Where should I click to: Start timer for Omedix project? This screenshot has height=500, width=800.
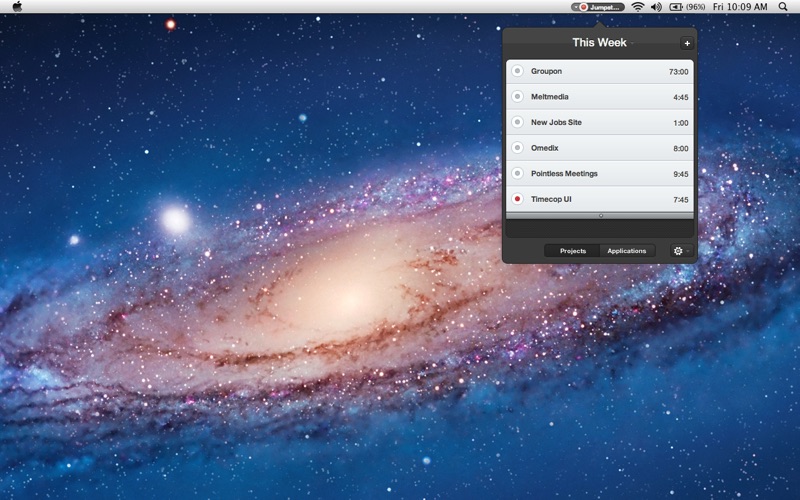517,148
